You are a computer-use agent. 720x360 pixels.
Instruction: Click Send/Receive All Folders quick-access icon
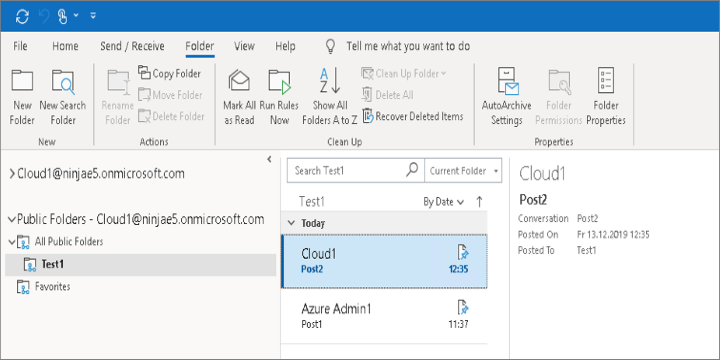(22, 16)
